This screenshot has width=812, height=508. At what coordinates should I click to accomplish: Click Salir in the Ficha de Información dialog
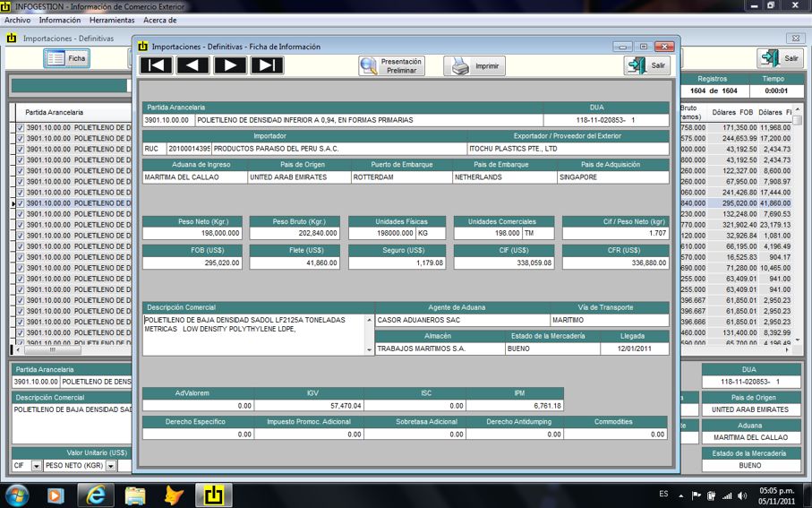(x=646, y=65)
